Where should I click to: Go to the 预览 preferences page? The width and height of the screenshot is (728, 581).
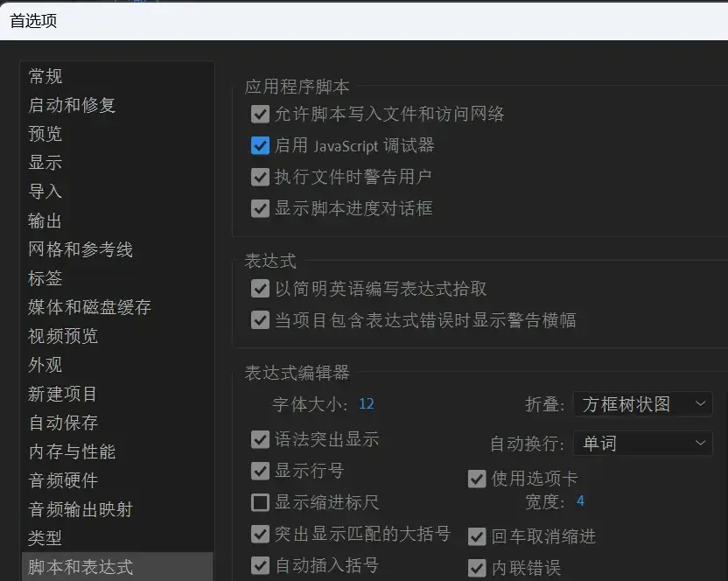point(45,134)
